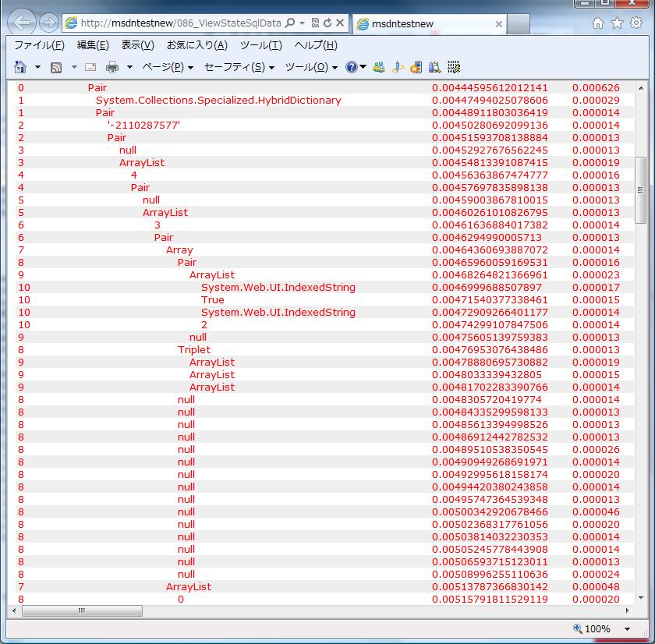Viewport: 655px width, 644px height.
Task: Open the ファイル(F) menu
Action: (39, 45)
